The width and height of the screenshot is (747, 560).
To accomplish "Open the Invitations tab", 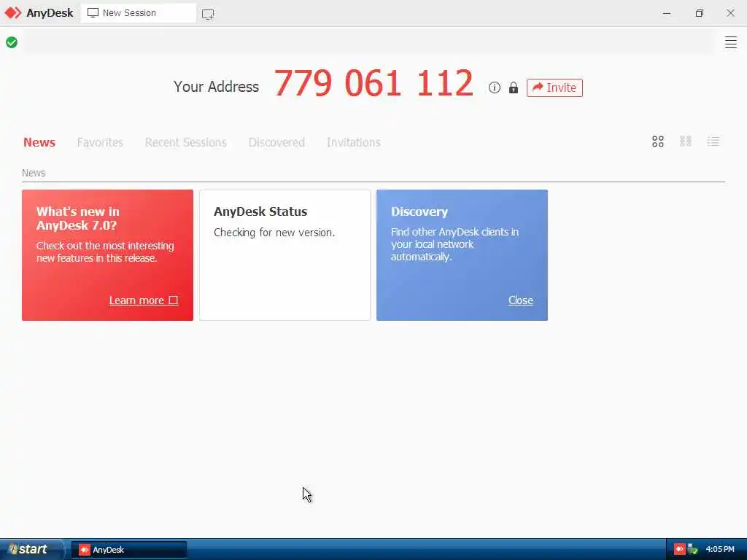I will pos(354,142).
